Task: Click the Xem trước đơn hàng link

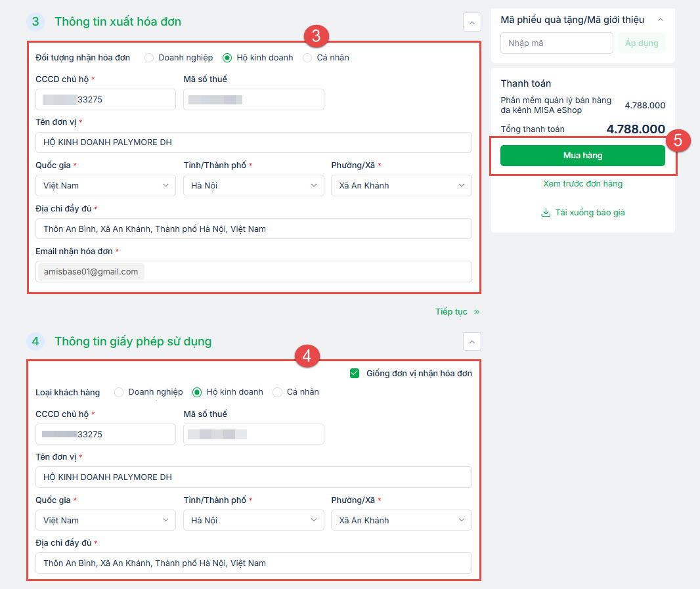Action: [582, 184]
